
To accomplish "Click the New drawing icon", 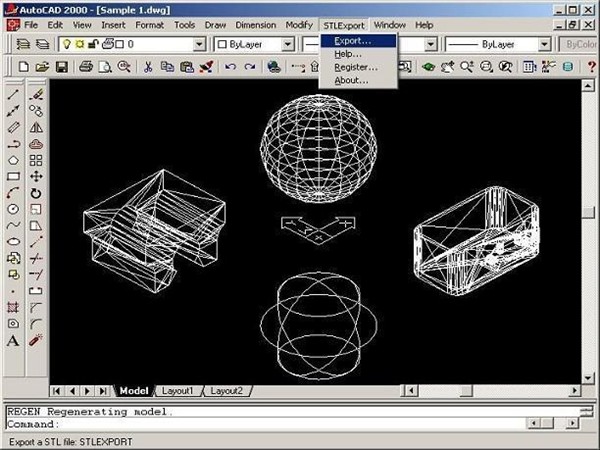I will 23,67.
